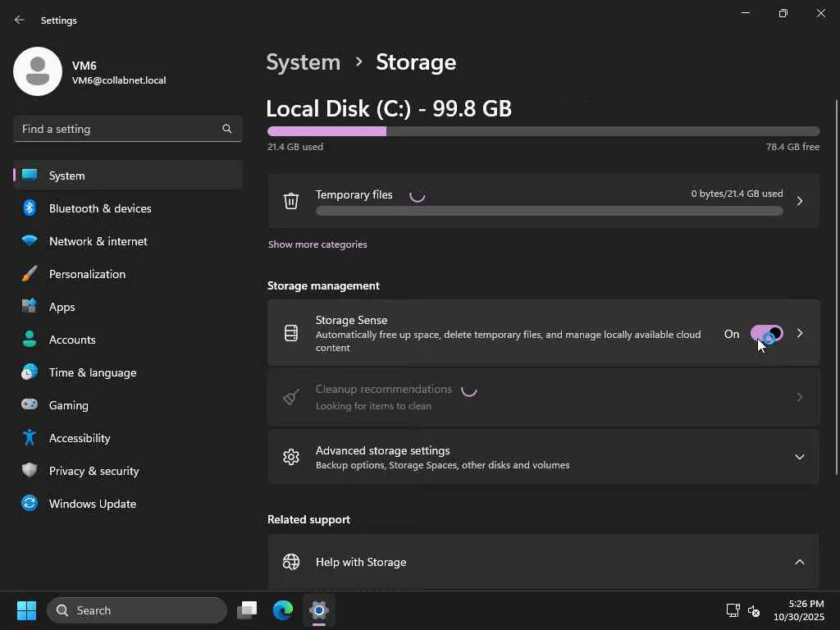840x630 pixels.
Task: Click the Bluetooth & devices icon
Action: pyautogui.click(x=30, y=208)
